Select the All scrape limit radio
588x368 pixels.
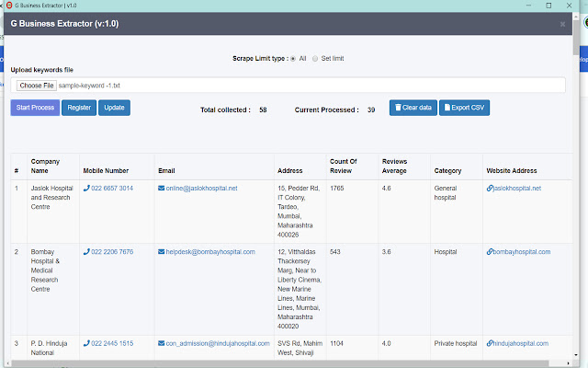293,58
